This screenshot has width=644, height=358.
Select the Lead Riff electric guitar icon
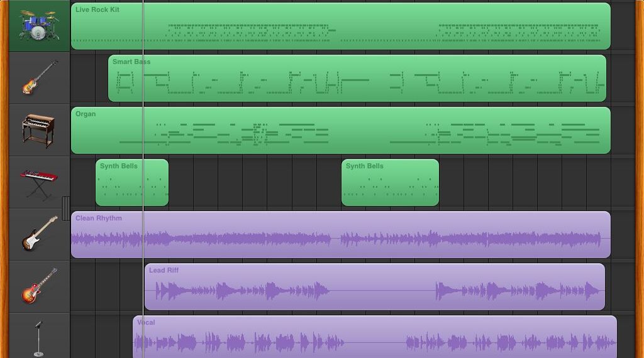click(x=40, y=286)
